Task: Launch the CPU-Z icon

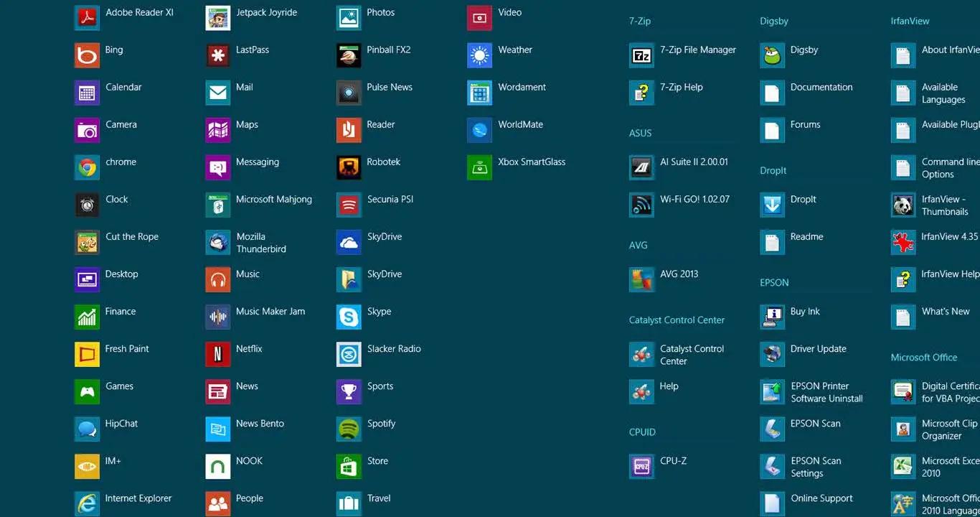Action: coord(641,466)
